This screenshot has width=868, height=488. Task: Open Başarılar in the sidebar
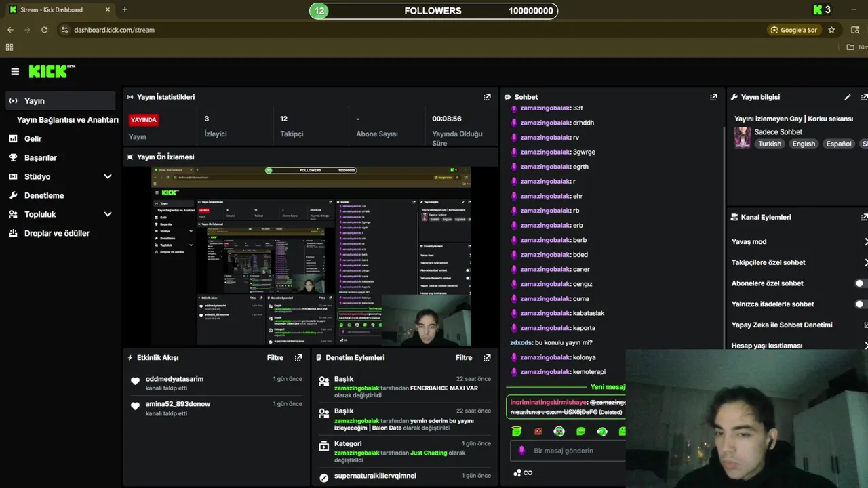40,157
